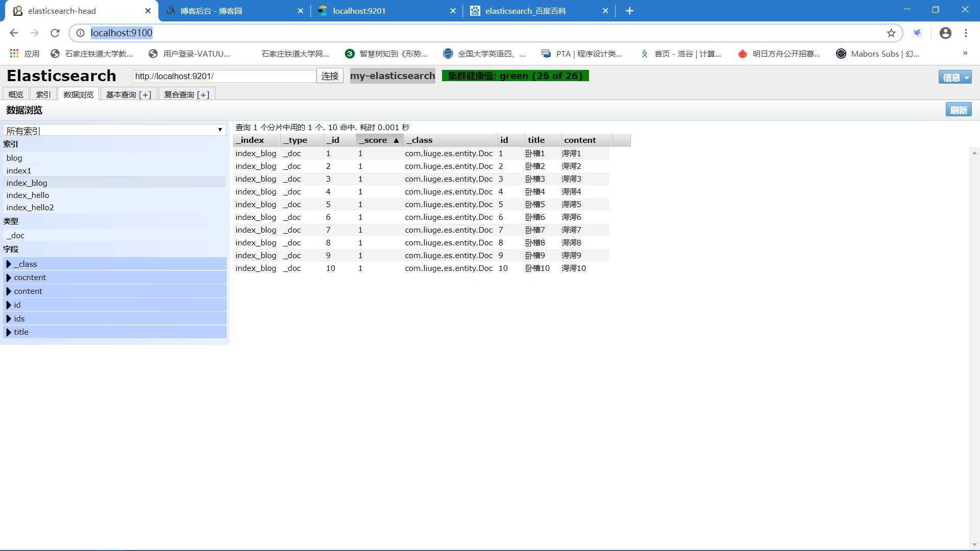
Task: Click the browser back arrow
Action: point(14,33)
